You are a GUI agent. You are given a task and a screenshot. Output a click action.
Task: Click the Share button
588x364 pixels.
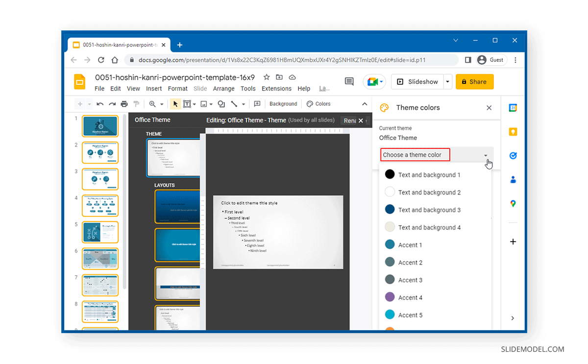point(474,81)
